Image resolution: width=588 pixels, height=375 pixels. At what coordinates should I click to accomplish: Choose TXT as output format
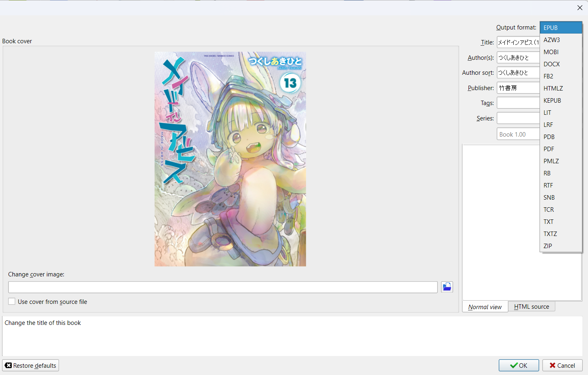pyautogui.click(x=561, y=221)
